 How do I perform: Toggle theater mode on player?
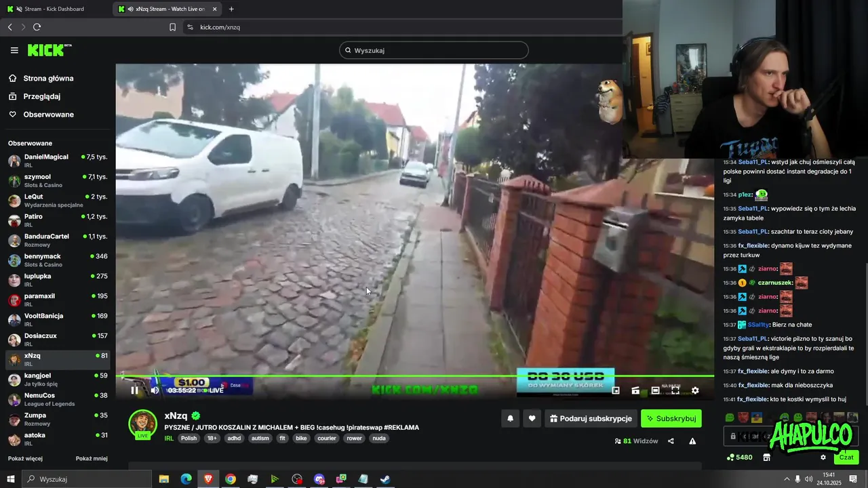655,390
